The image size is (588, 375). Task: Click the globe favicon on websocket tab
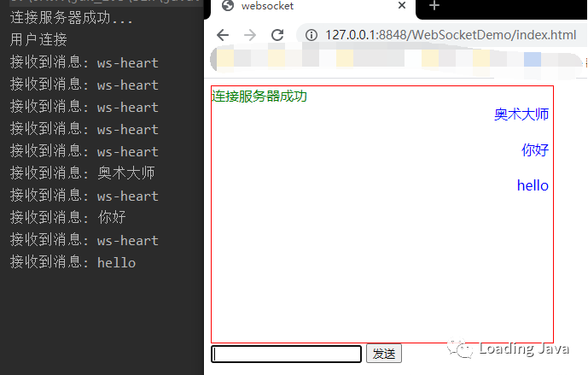(228, 6)
